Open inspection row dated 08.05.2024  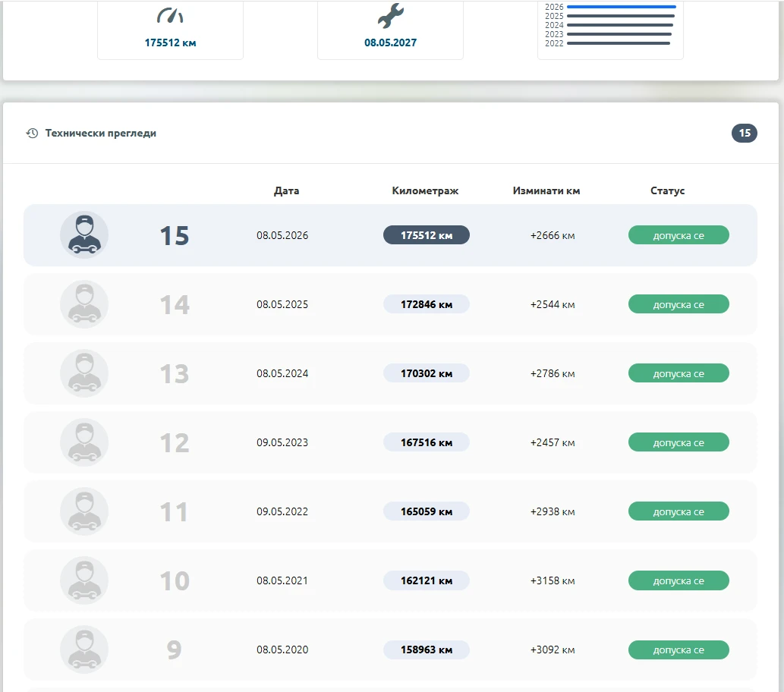[391, 373]
